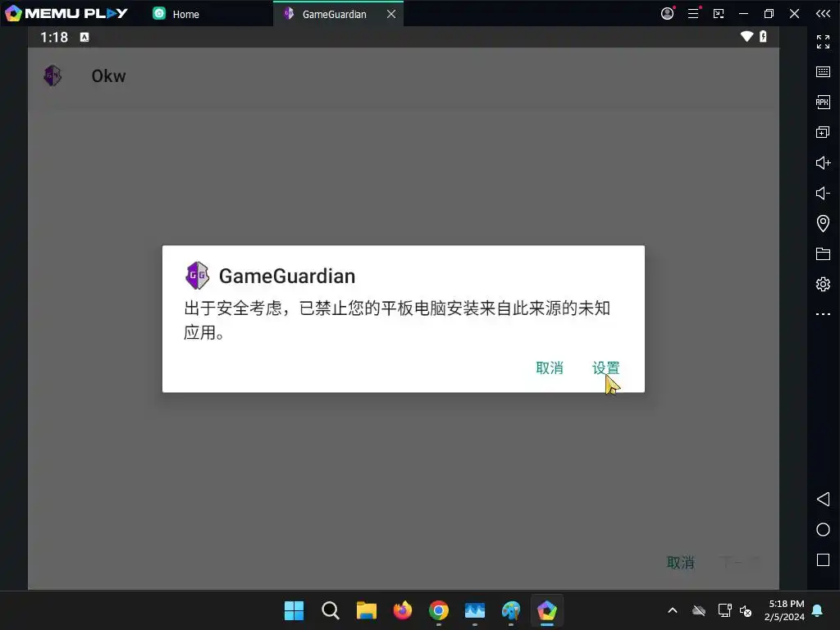Click app icon beside Okw title

point(52,76)
